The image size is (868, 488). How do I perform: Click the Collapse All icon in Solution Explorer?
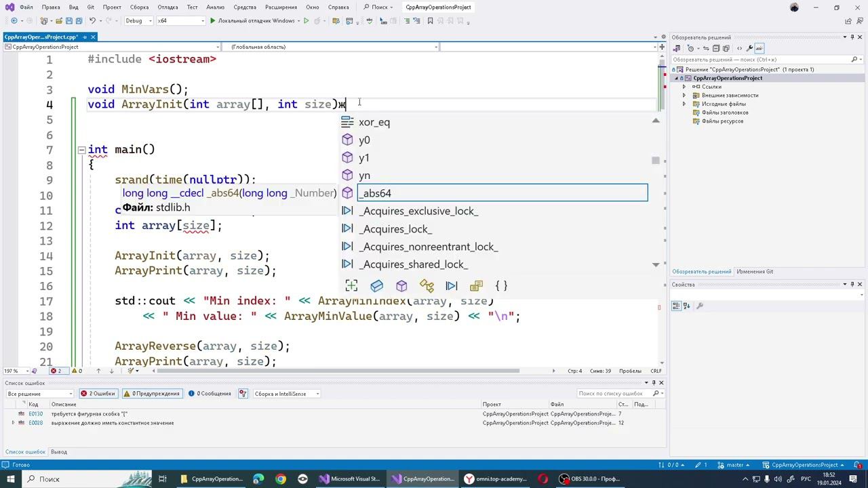715,48
